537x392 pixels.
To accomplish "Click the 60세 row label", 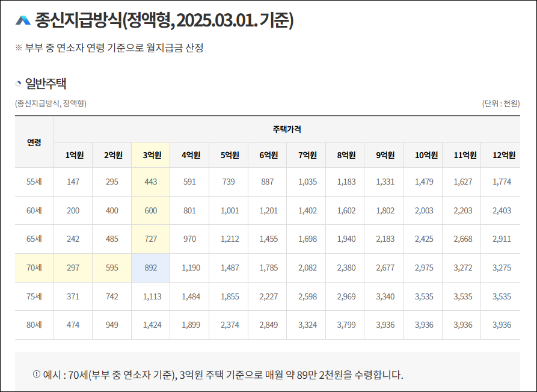I will (x=34, y=210).
